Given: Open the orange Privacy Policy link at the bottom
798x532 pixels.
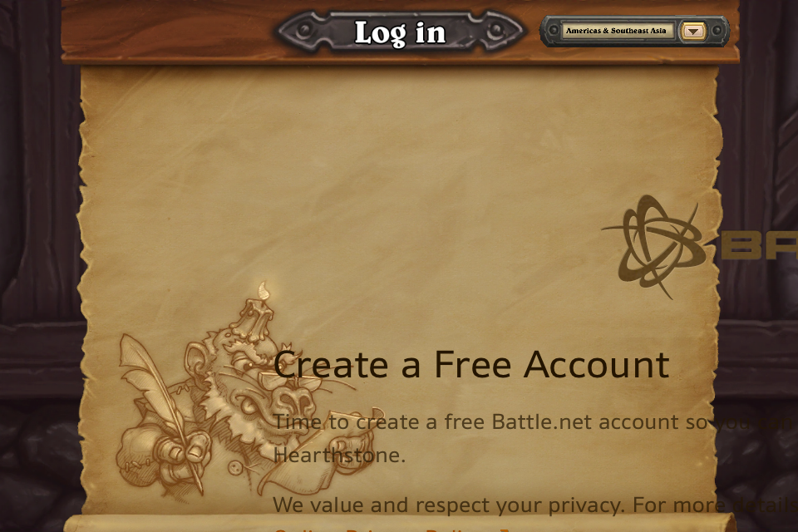Looking at the screenshot, I should click(x=392, y=530).
